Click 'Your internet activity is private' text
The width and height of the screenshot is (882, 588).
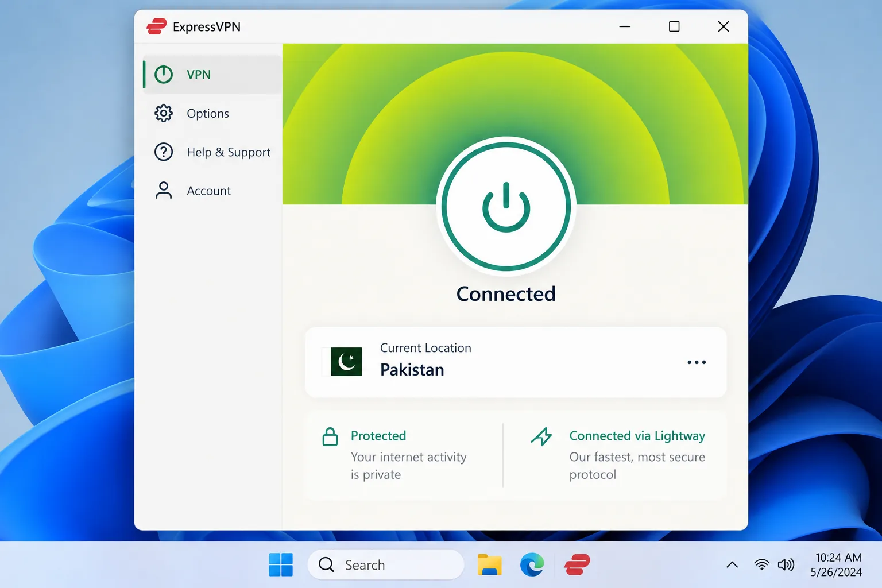tap(409, 466)
